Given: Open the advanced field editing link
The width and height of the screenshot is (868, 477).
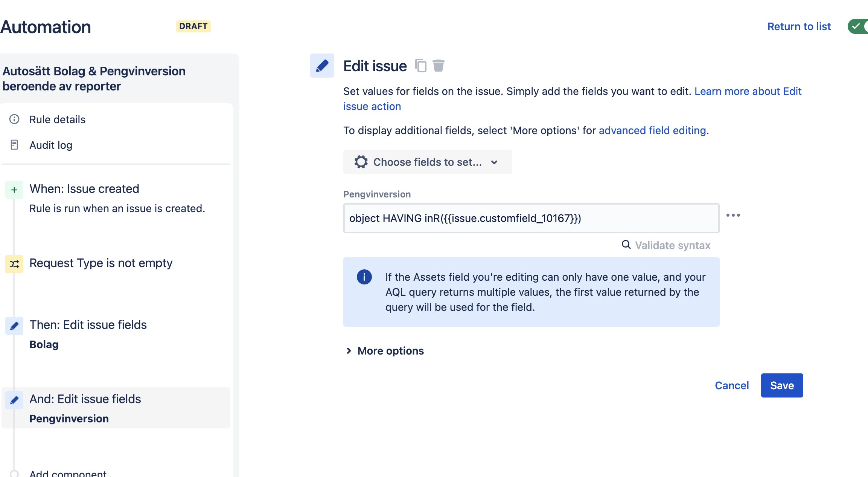Looking at the screenshot, I should tap(652, 130).
